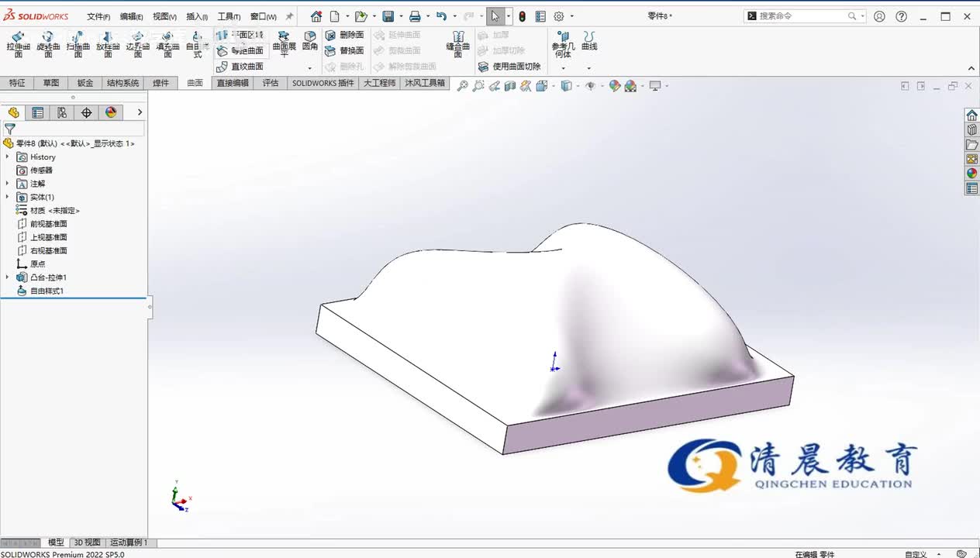Viewport: 980px width, 558px height.
Task: Click in the 搜索命令 search box
Action: coord(805,15)
